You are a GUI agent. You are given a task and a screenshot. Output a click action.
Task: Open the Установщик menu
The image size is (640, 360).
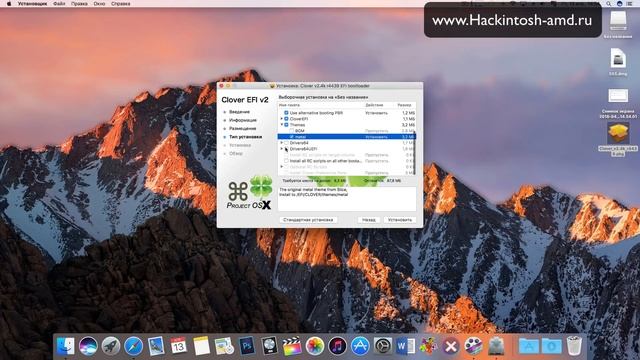pyautogui.click(x=32, y=4)
